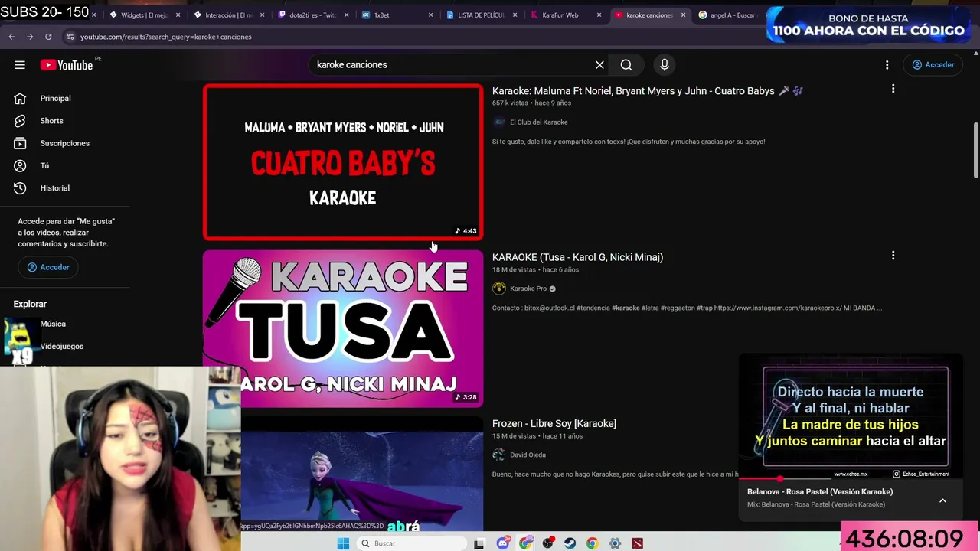The image size is (980, 551).
Task: Focus the browser address bar URL
Action: pos(166,37)
